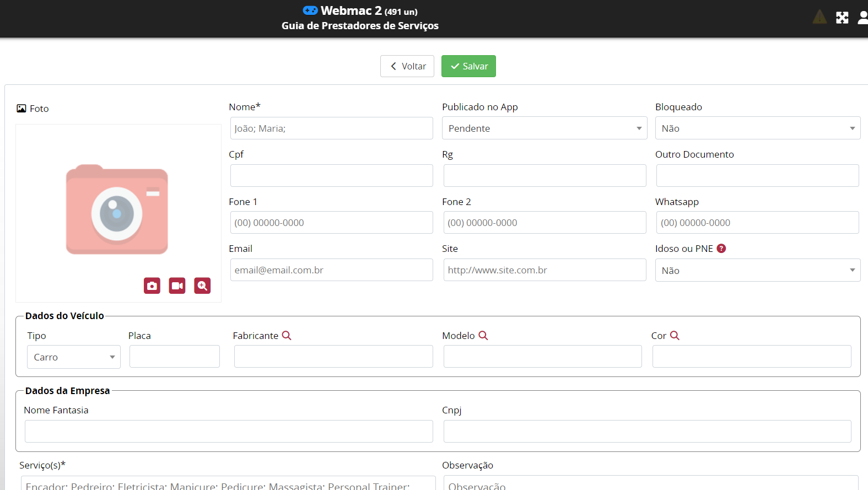Click the video camera icon under photo

(177, 286)
